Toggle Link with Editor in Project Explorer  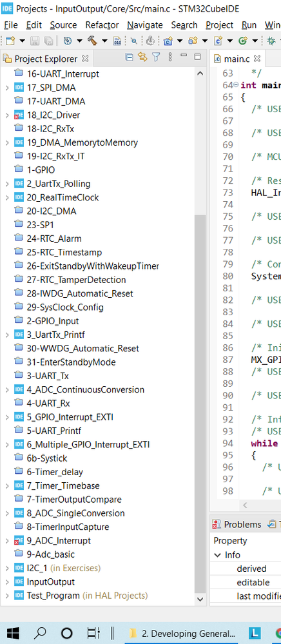pyautogui.click(x=142, y=57)
